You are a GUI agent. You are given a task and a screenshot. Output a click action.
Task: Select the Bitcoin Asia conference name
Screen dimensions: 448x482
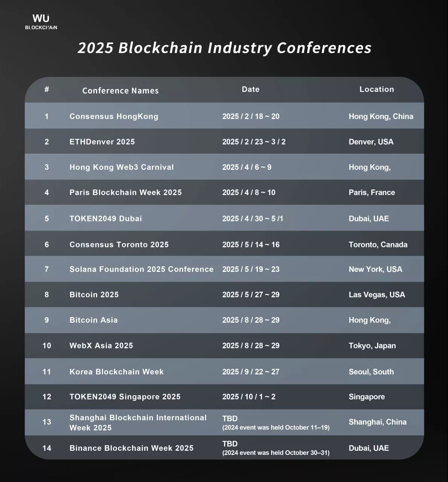(x=93, y=320)
